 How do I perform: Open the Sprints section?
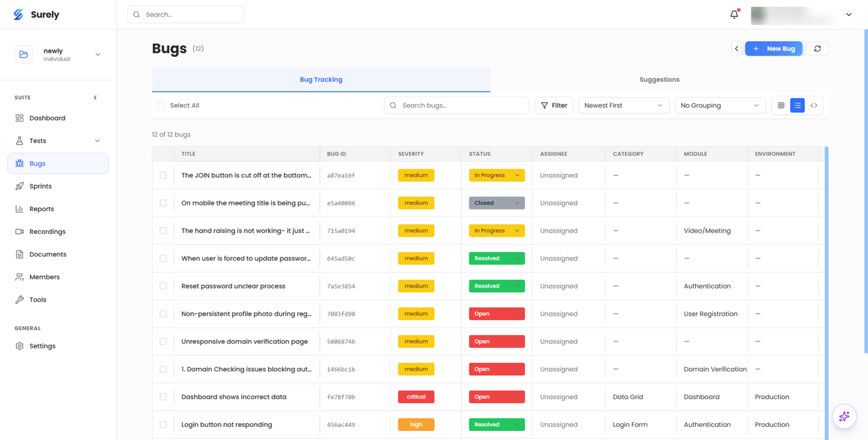[x=42, y=186]
